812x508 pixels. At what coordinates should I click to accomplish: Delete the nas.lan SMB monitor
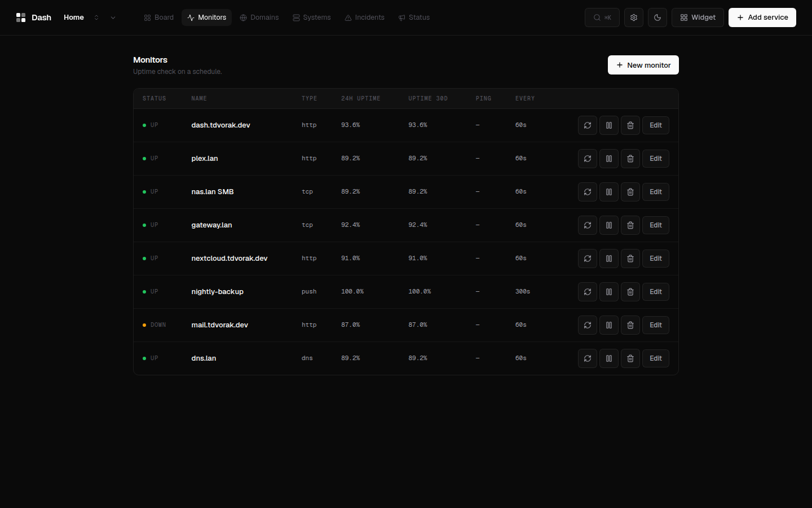(630, 192)
